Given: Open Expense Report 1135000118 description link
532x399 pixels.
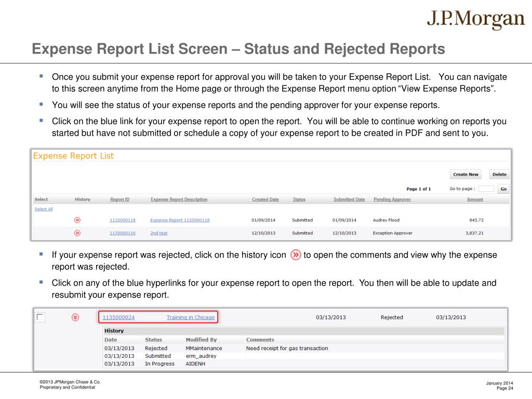Looking at the screenshot, I should [x=180, y=220].
